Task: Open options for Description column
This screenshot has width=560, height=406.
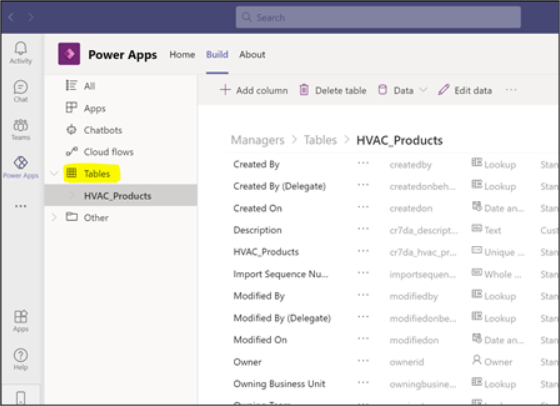Action: pyautogui.click(x=363, y=229)
